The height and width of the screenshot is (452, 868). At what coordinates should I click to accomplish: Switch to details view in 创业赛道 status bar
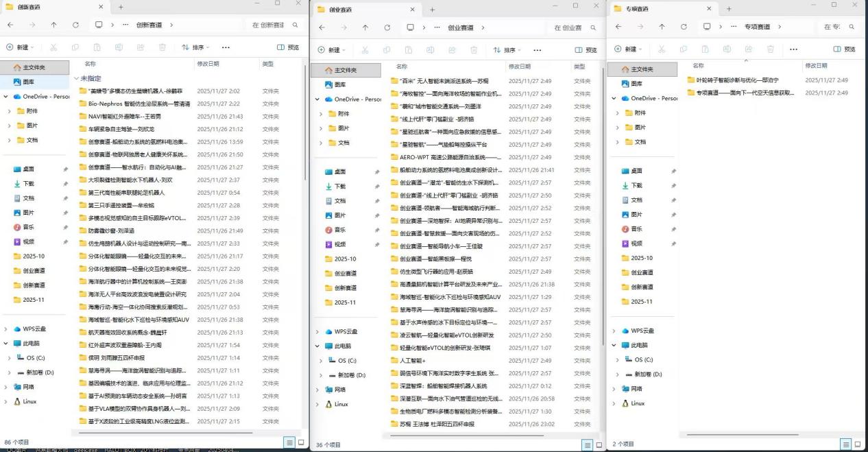pos(587,445)
